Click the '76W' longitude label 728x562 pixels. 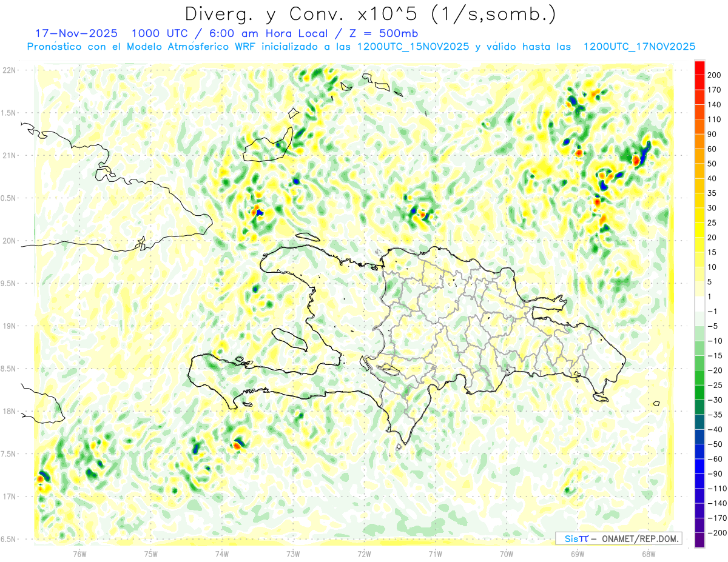tap(79, 554)
